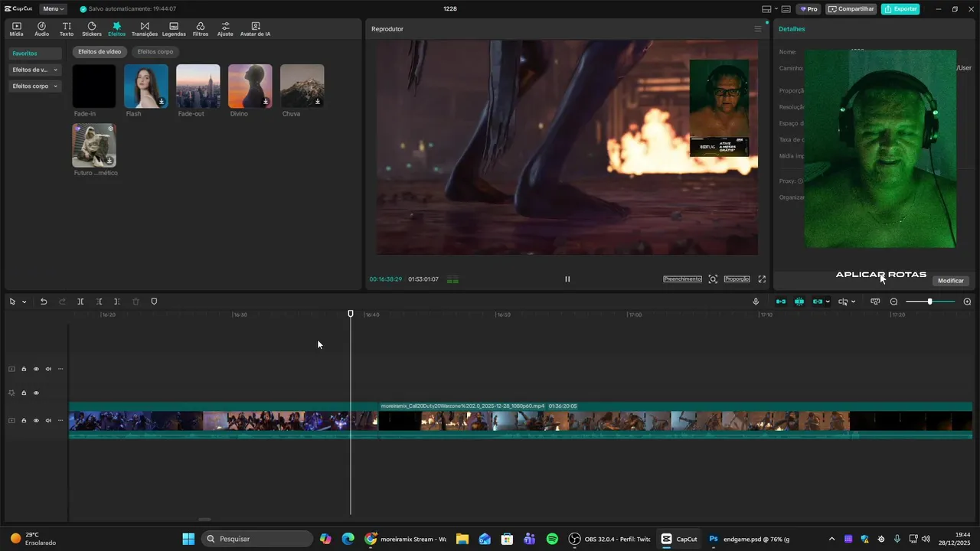
Task: Switch to Efeitos corpo tab
Action: [155, 52]
